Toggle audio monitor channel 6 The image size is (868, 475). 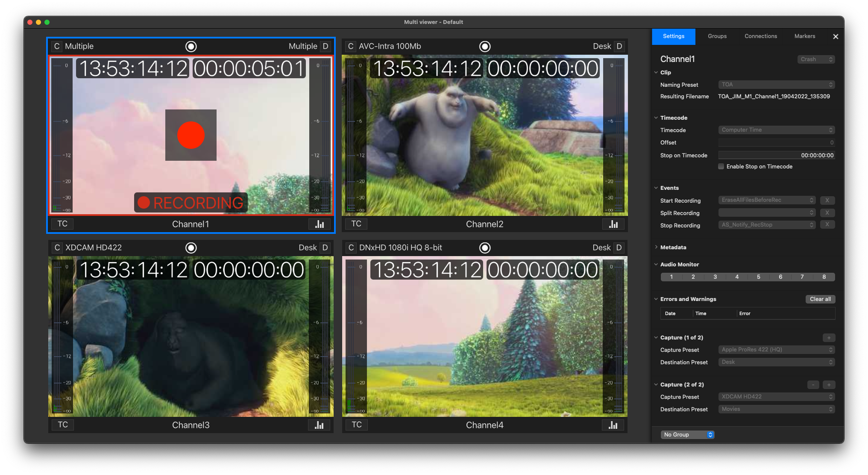point(780,277)
